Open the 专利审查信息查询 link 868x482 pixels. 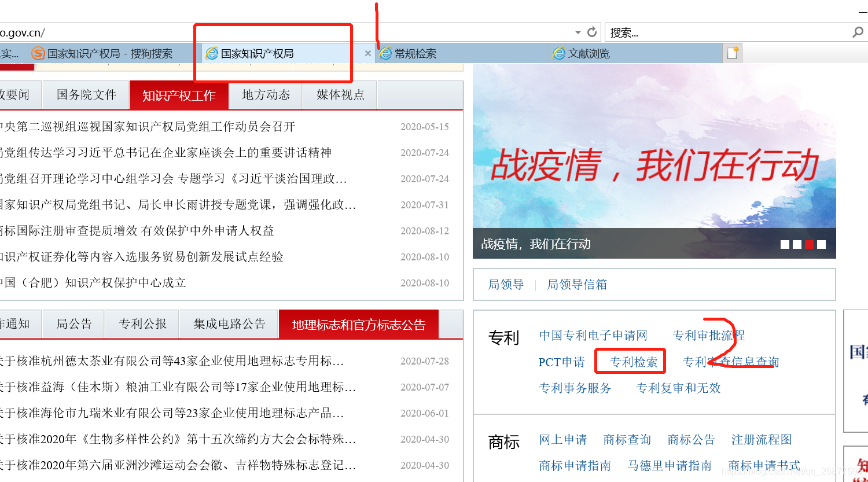point(731,362)
